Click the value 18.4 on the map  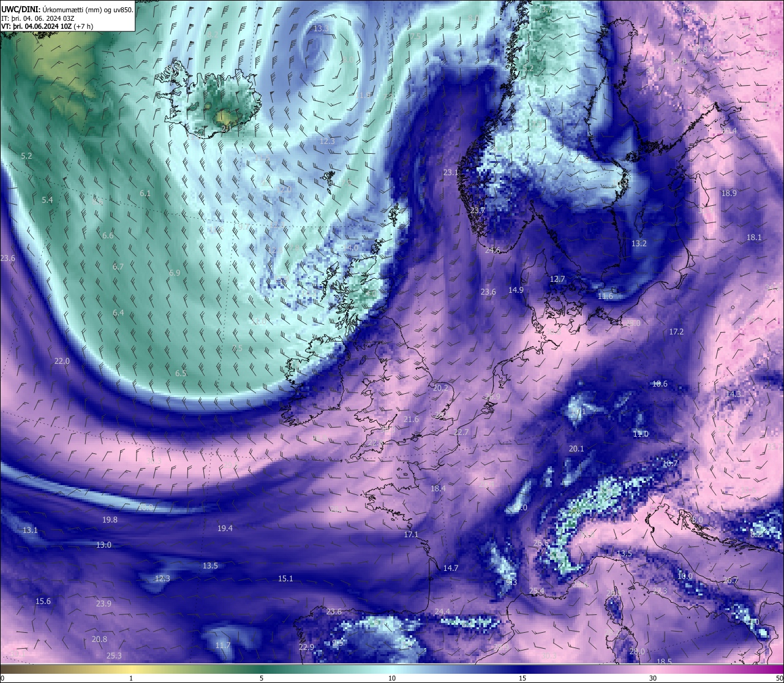[x=438, y=488]
